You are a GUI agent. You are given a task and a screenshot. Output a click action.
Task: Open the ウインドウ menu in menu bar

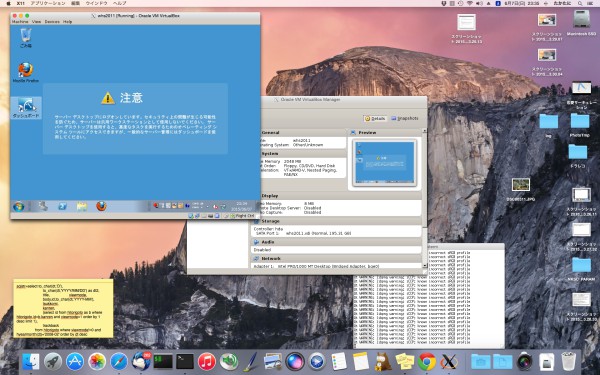(96, 3)
